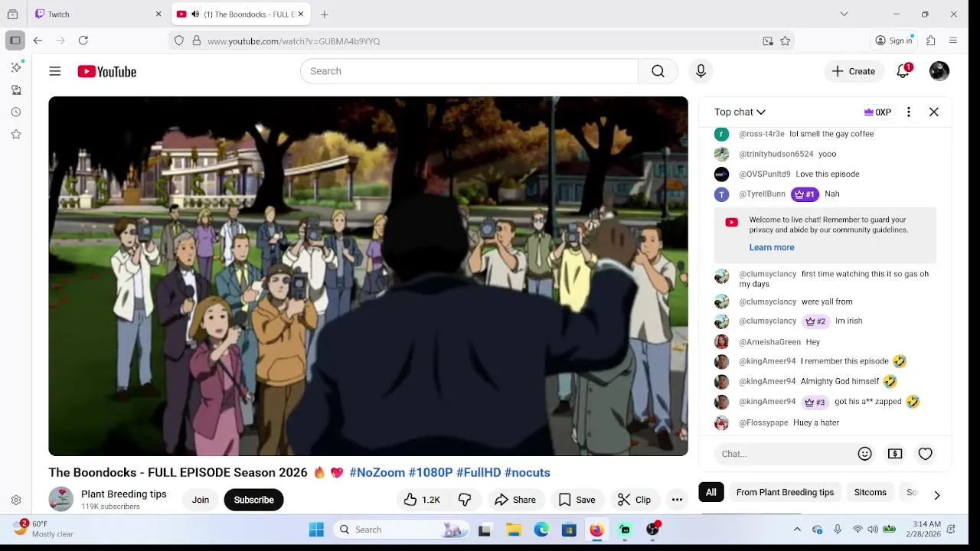
Task: Open a new browser tab
Action: (325, 14)
